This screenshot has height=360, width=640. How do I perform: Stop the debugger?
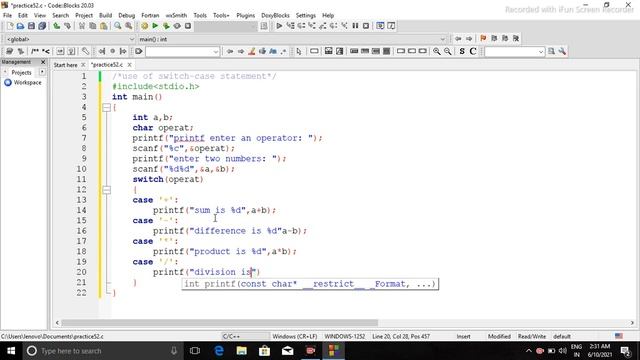[366, 26]
